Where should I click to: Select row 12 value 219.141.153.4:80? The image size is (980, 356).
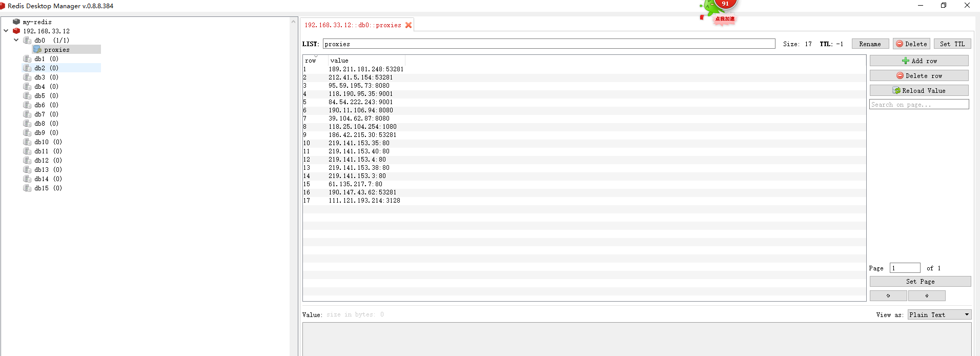click(357, 159)
